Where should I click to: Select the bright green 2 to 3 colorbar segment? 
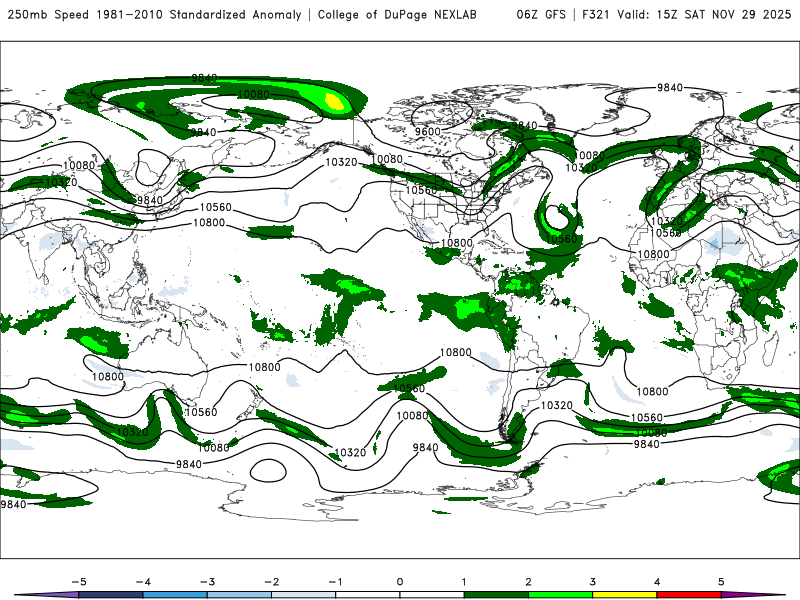point(560,595)
